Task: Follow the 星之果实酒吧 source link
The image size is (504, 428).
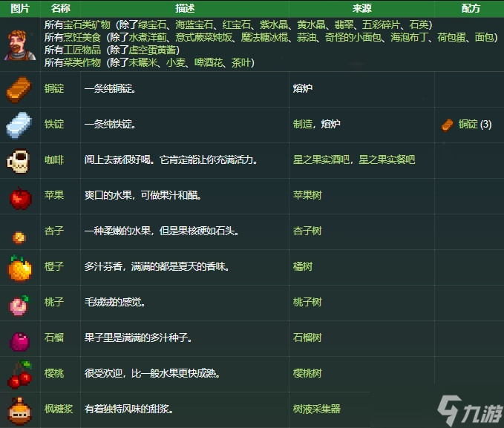Action: point(321,159)
